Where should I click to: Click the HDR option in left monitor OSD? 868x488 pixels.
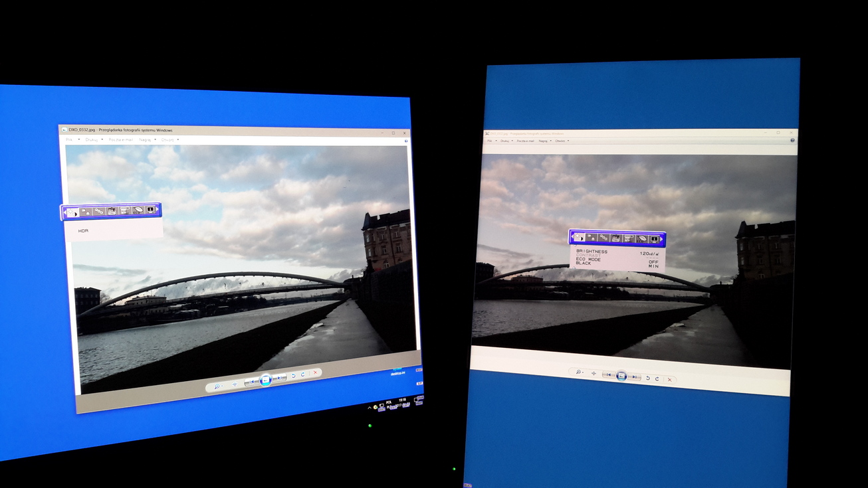point(83,230)
